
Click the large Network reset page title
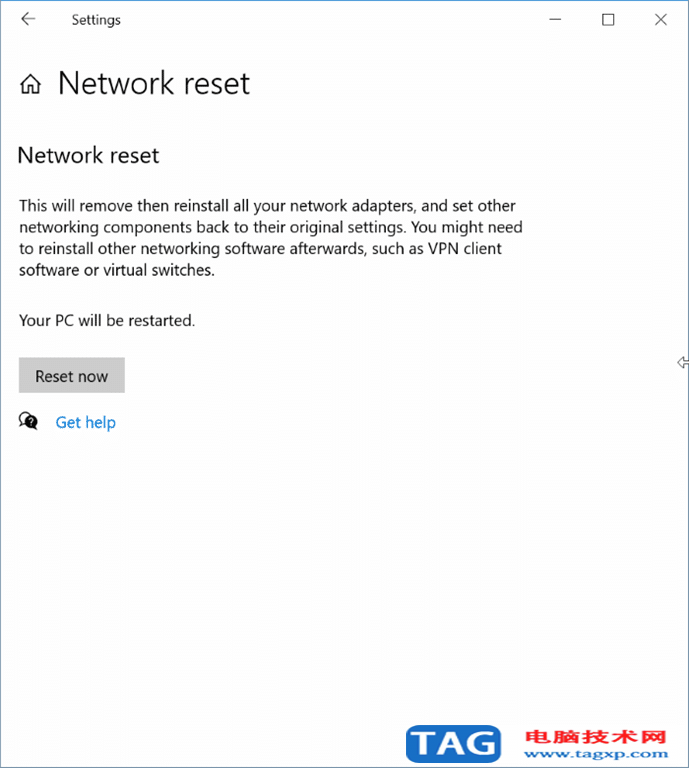(154, 84)
